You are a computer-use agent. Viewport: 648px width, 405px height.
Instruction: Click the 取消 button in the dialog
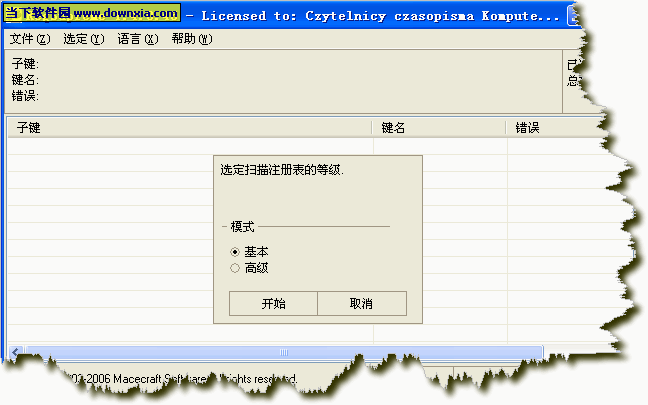click(362, 304)
